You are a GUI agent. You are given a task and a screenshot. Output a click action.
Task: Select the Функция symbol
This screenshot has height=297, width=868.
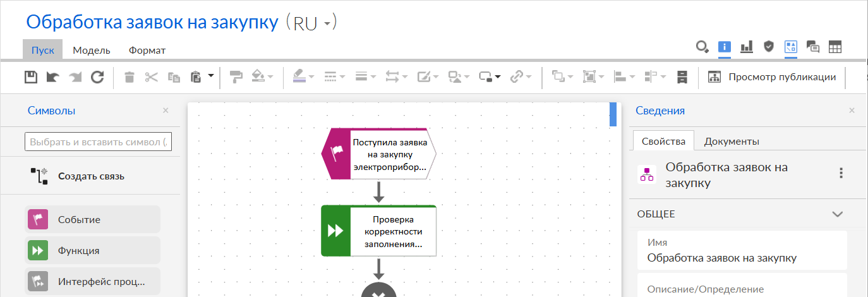(x=92, y=251)
